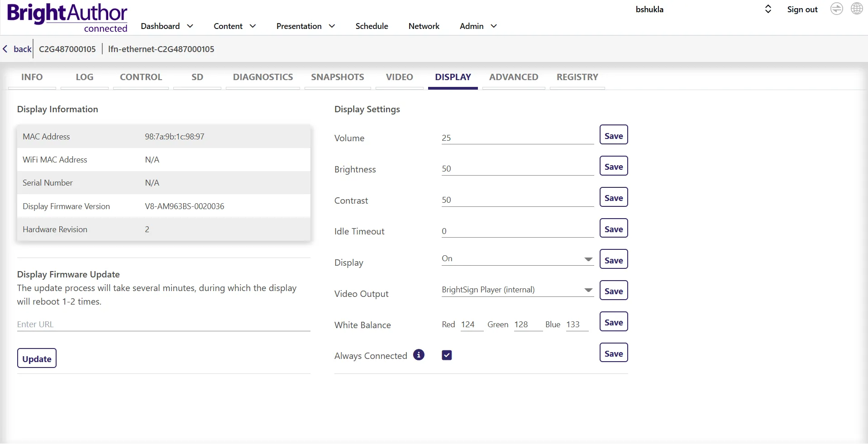Click the Idle Timeout input field

[518, 231]
